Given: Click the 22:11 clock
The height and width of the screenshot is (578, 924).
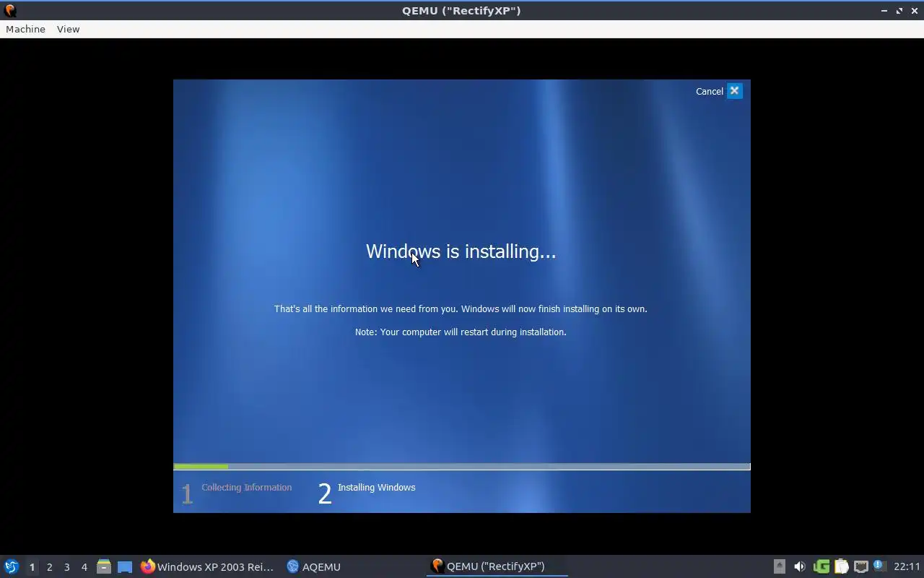Looking at the screenshot, I should coord(907,566).
